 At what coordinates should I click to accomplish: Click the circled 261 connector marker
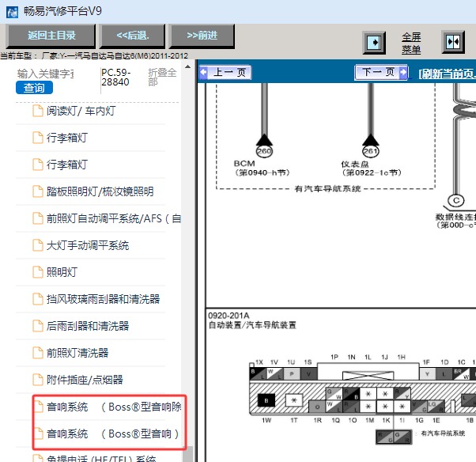371,151
